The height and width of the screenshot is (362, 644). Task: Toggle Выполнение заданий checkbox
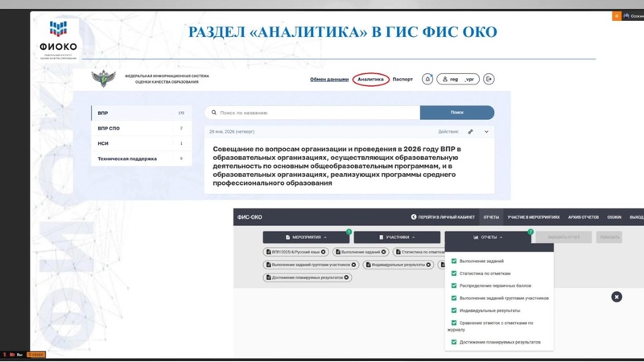pos(454,261)
